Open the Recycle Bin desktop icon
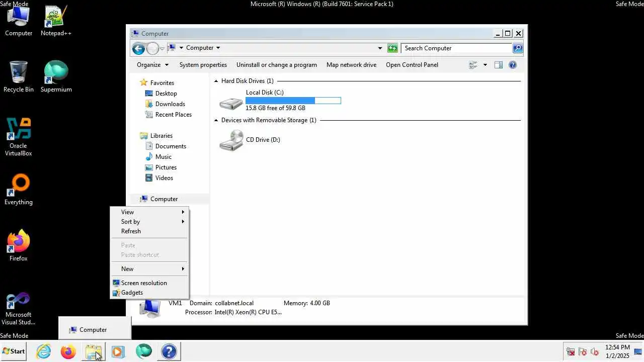 (19, 77)
